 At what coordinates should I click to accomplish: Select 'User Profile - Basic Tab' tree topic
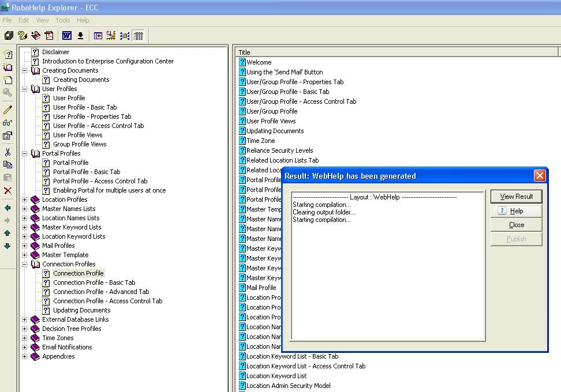[x=85, y=108]
